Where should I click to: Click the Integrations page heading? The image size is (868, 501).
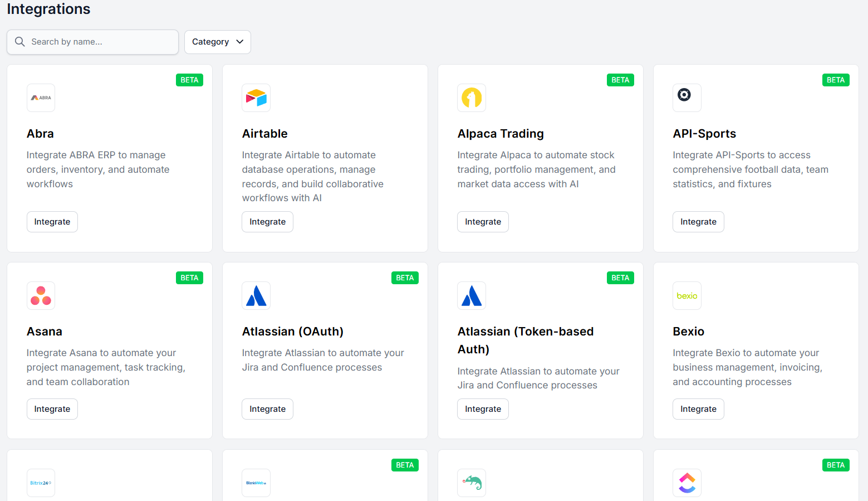pos(48,9)
